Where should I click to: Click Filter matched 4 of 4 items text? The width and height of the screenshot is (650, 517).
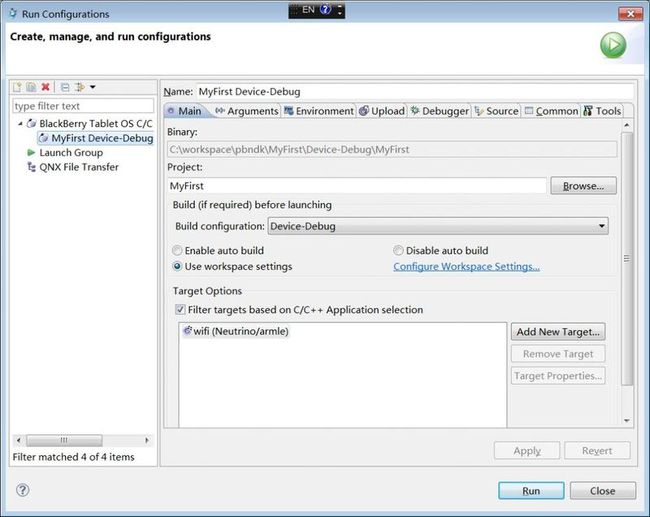[x=73, y=457]
